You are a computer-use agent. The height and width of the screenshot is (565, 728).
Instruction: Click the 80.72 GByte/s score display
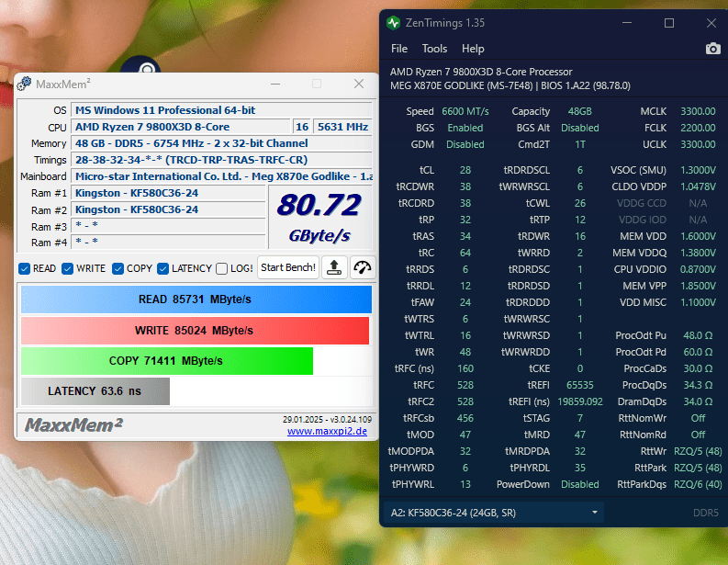[x=319, y=218]
